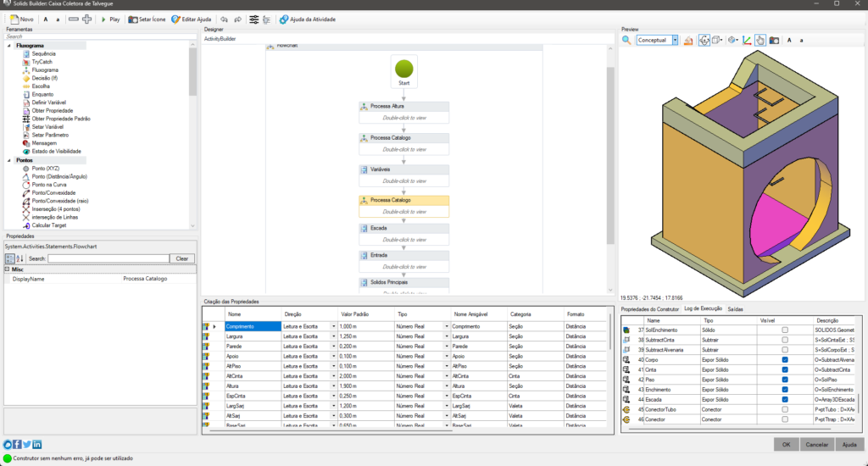Select Decisão (If) tool item
This screenshot has width=868, height=466.
click(44, 78)
